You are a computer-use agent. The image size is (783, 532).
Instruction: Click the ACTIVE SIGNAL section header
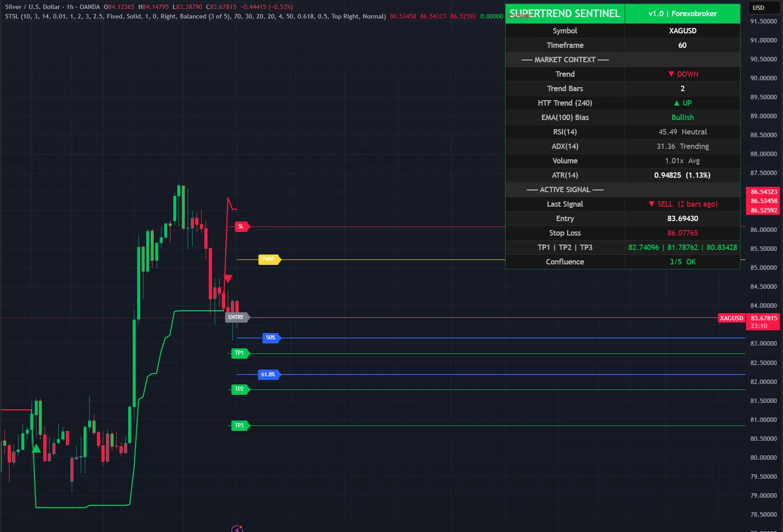point(565,190)
